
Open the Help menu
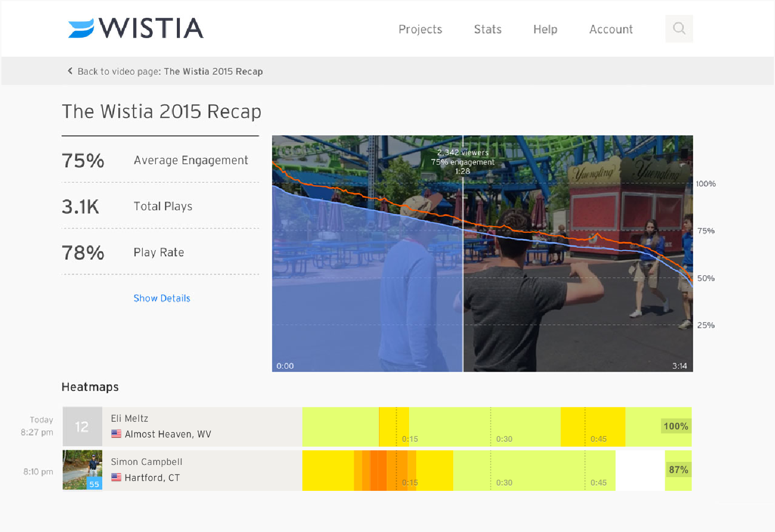(x=545, y=29)
